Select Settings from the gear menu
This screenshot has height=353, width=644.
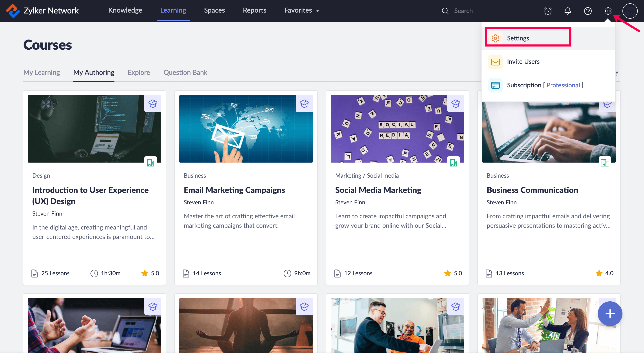pos(518,38)
